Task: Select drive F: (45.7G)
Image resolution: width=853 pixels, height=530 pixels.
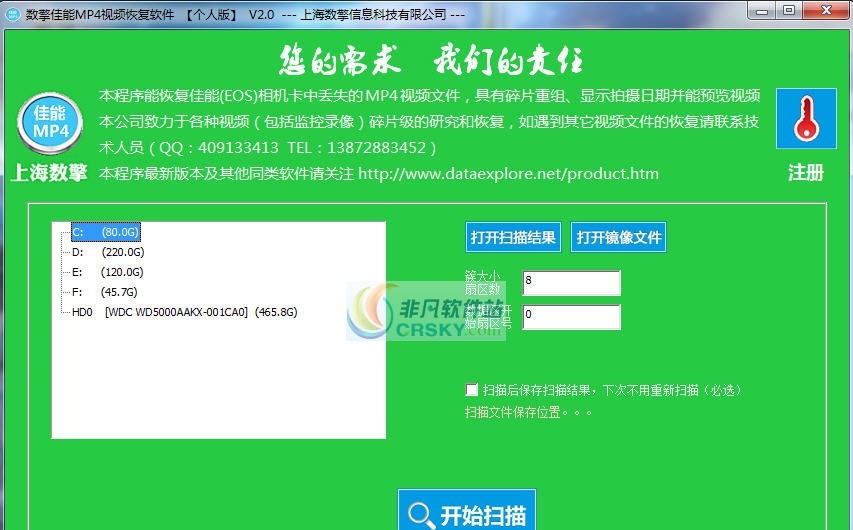Action: click(104, 292)
